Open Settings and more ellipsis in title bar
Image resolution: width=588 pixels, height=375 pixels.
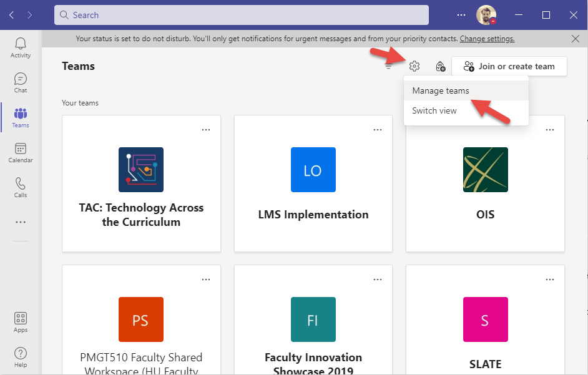point(461,15)
